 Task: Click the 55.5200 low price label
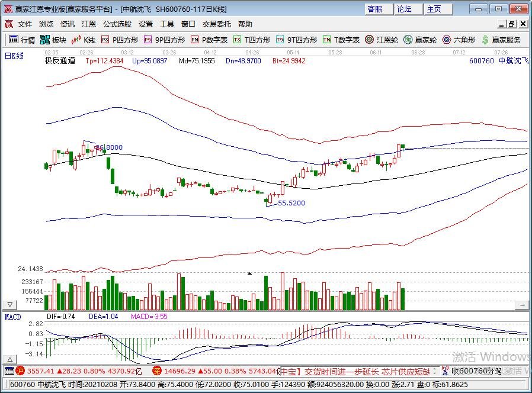pyautogui.click(x=291, y=203)
